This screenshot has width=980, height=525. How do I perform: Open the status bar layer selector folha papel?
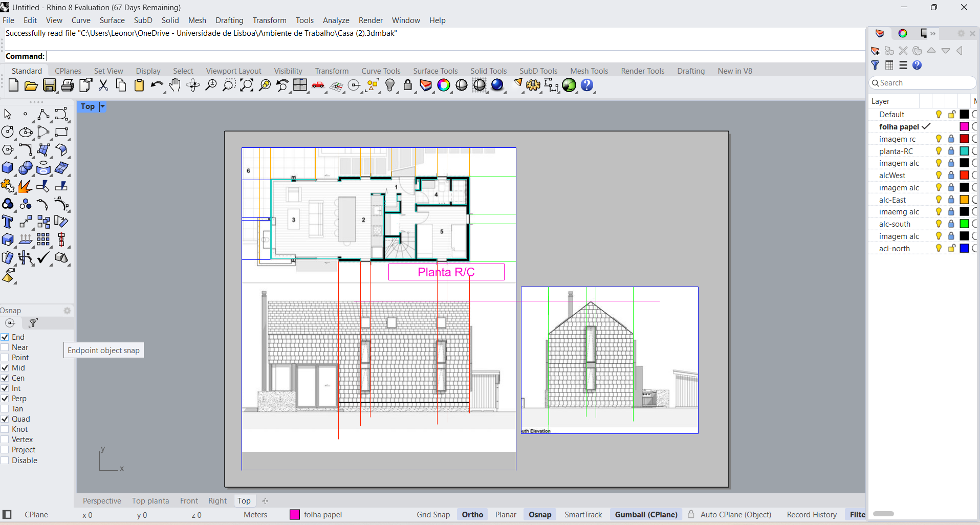coord(316,515)
